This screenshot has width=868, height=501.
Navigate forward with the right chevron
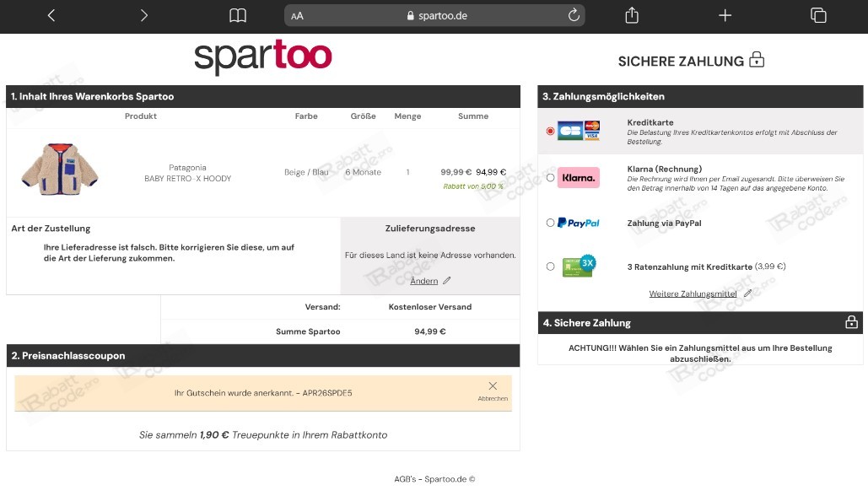click(x=143, y=15)
